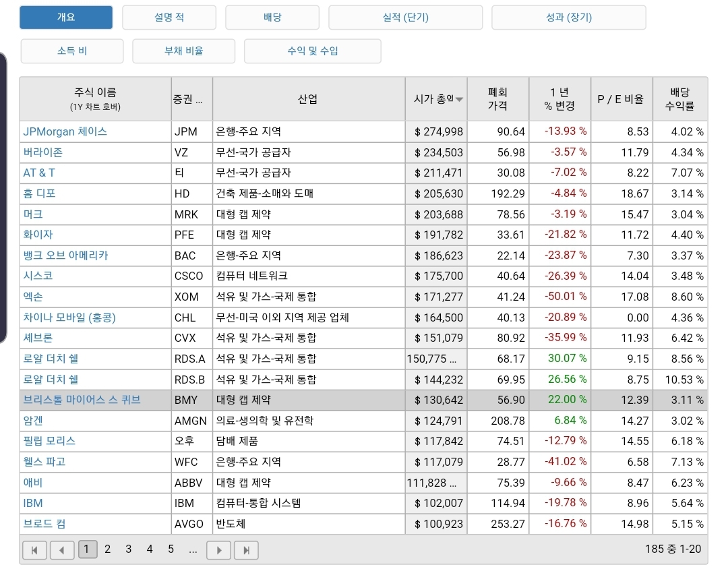Go to page 5

(x=171, y=549)
